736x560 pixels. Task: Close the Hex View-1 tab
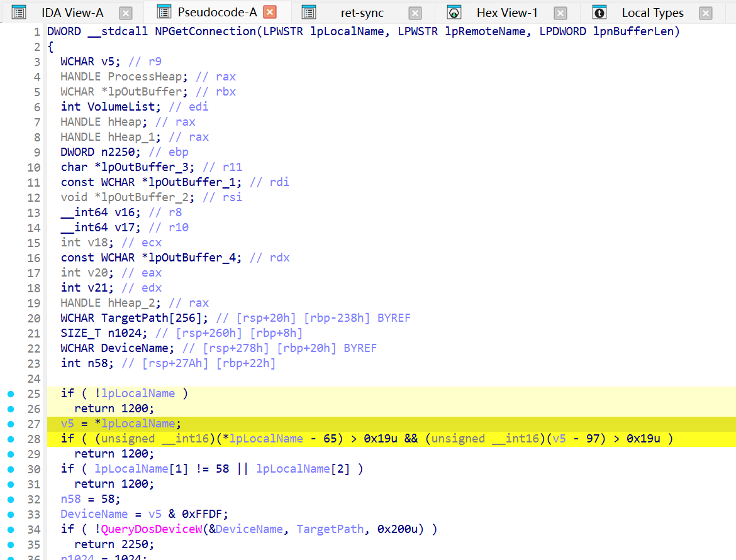point(560,13)
